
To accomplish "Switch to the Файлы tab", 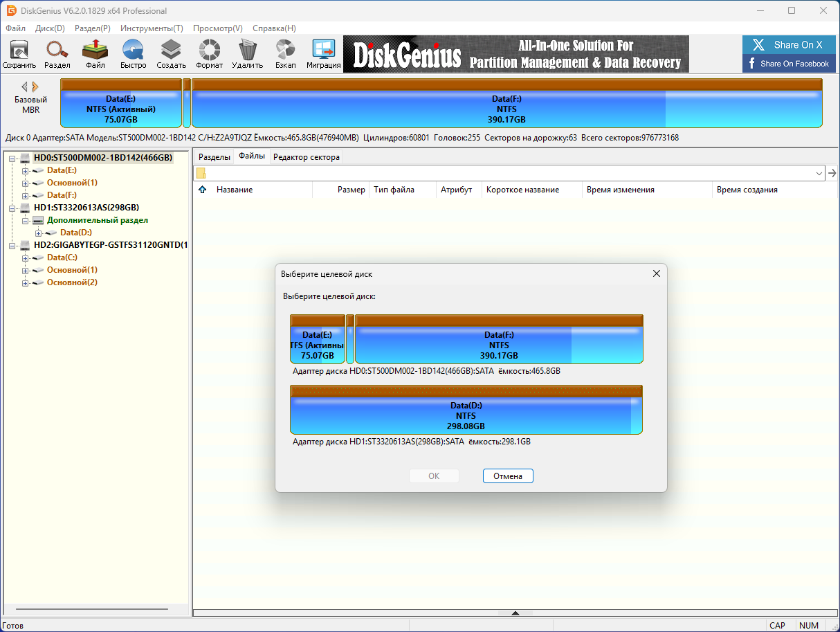I will [x=252, y=156].
